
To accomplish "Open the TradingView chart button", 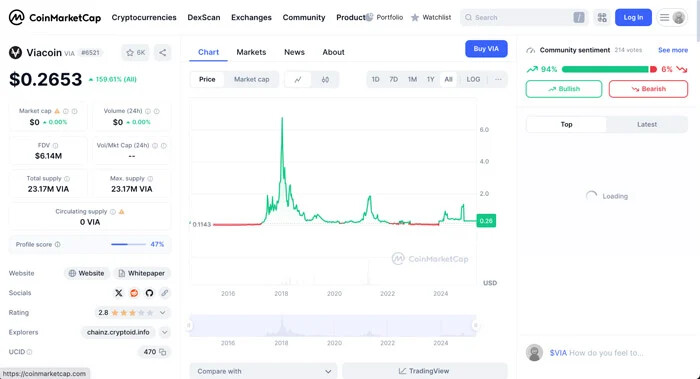I will click(x=424, y=371).
